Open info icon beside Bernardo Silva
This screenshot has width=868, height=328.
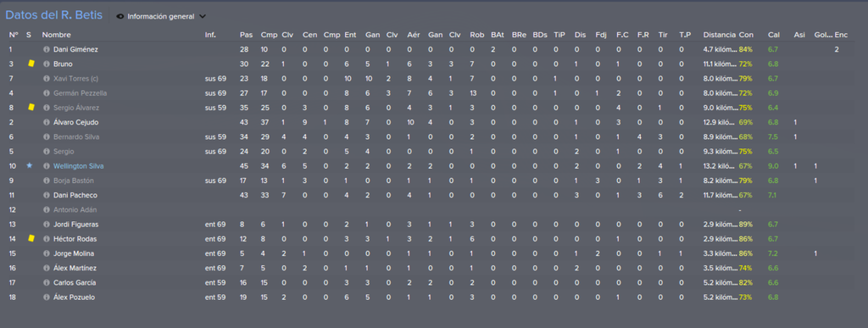tap(47, 137)
